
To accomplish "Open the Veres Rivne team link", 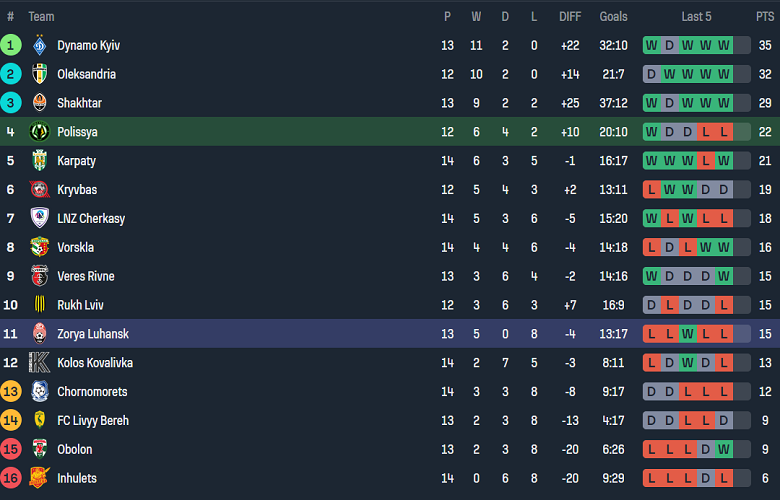I will (85, 276).
